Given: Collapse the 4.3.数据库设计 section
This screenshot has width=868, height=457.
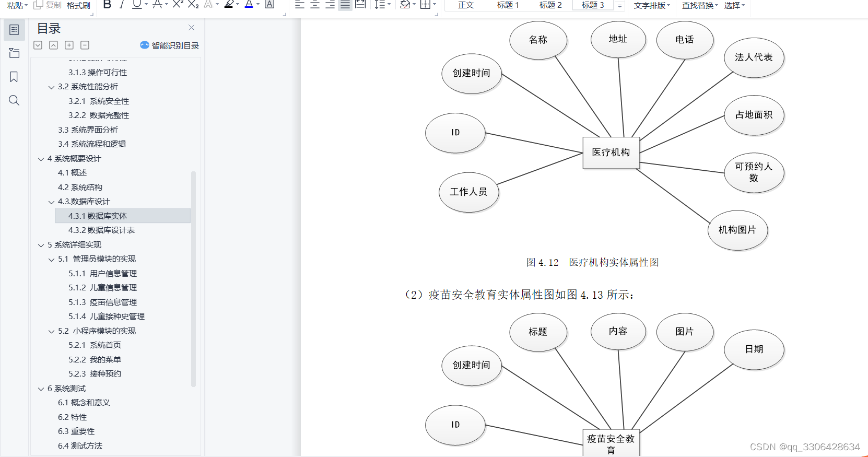Looking at the screenshot, I should 51,202.
